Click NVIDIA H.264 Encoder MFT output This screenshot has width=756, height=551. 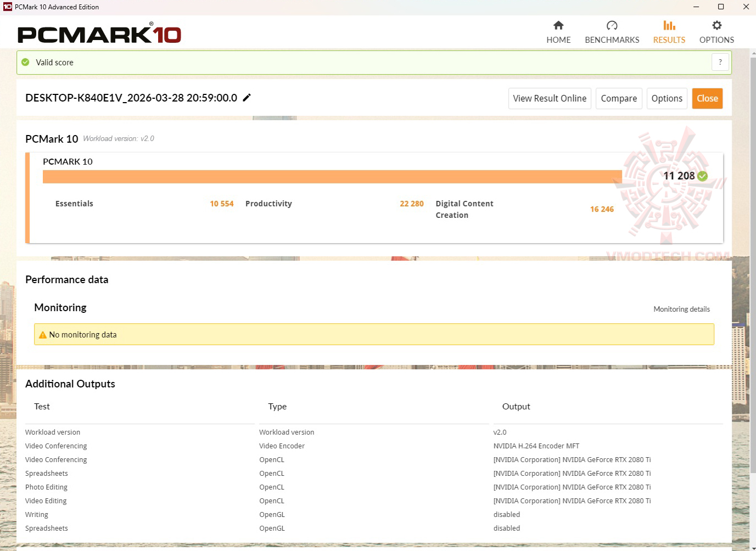coord(536,446)
